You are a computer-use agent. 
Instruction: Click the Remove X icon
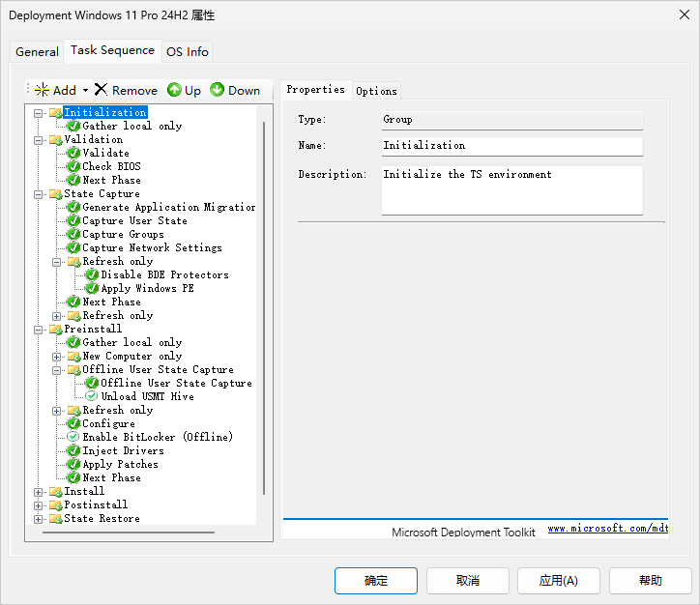[101, 90]
